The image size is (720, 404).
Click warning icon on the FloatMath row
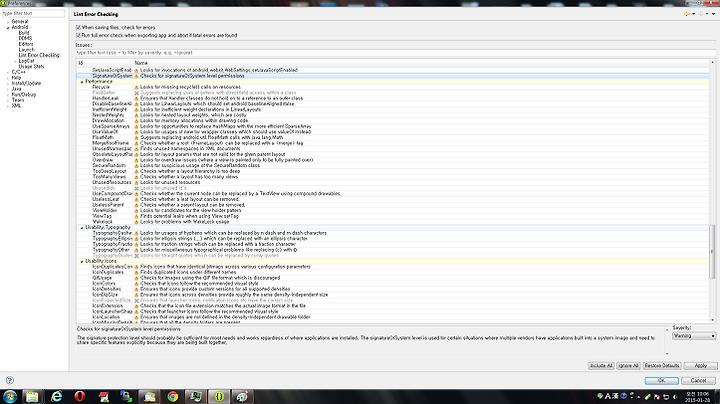click(x=136, y=138)
